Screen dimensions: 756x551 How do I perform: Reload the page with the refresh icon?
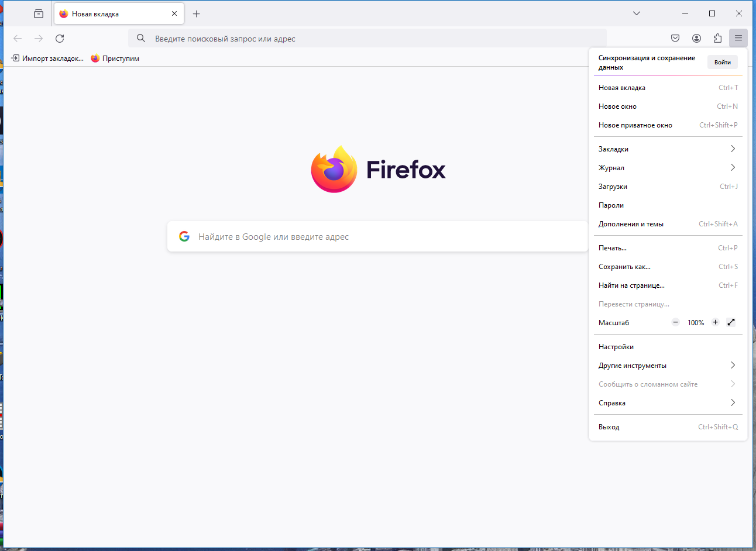(x=60, y=39)
